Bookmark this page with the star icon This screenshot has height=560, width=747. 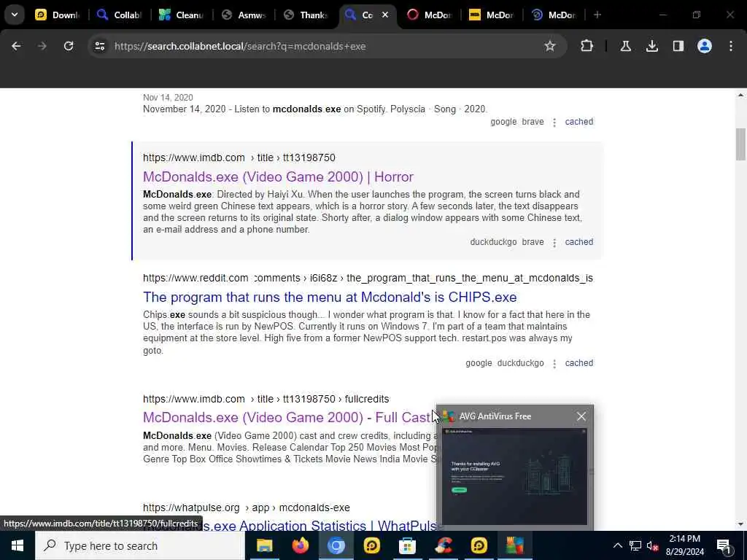click(550, 46)
